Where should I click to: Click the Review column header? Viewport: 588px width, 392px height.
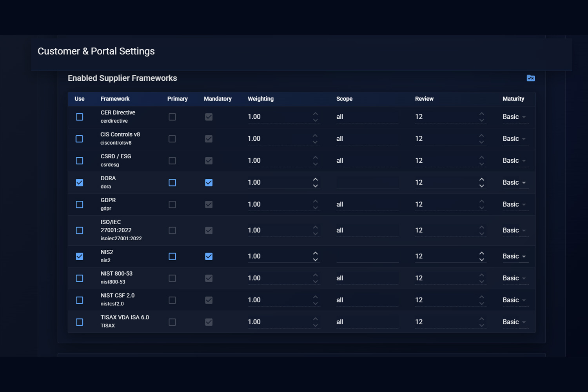(424, 99)
